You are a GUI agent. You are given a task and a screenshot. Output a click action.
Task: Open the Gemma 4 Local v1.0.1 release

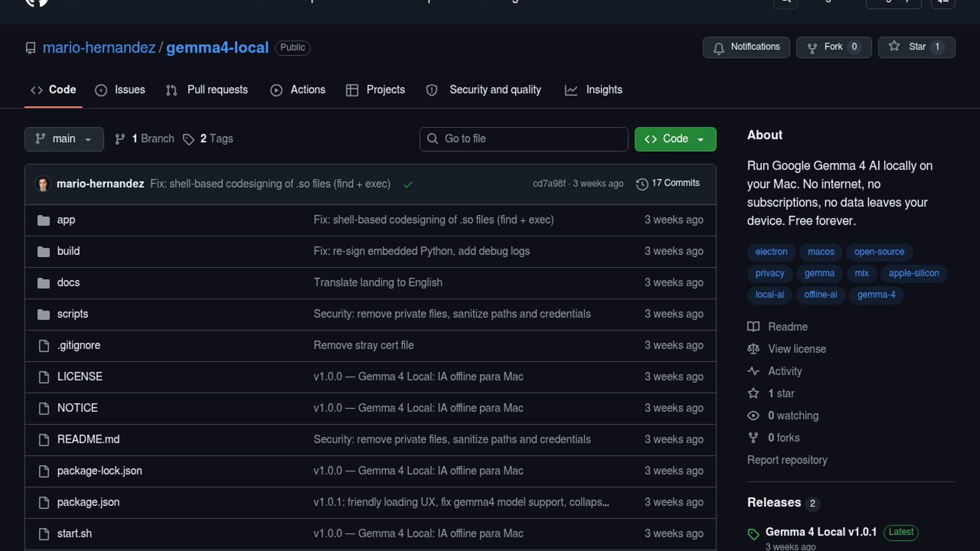click(x=820, y=532)
